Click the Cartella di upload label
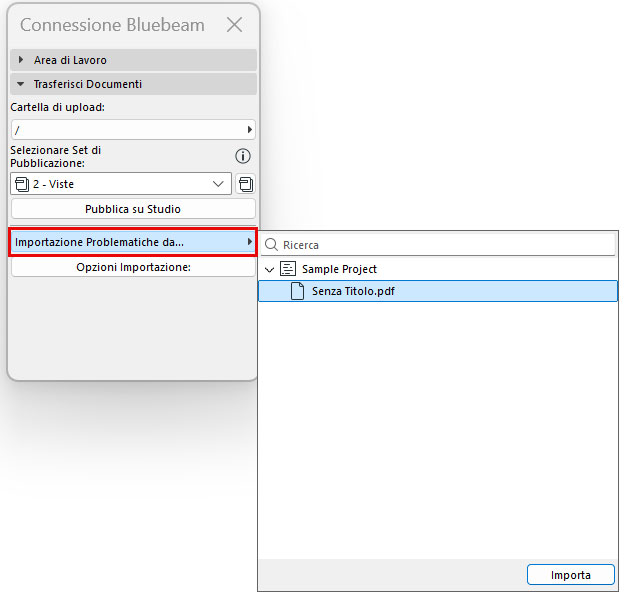This screenshot has width=627, height=598. coord(58,107)
